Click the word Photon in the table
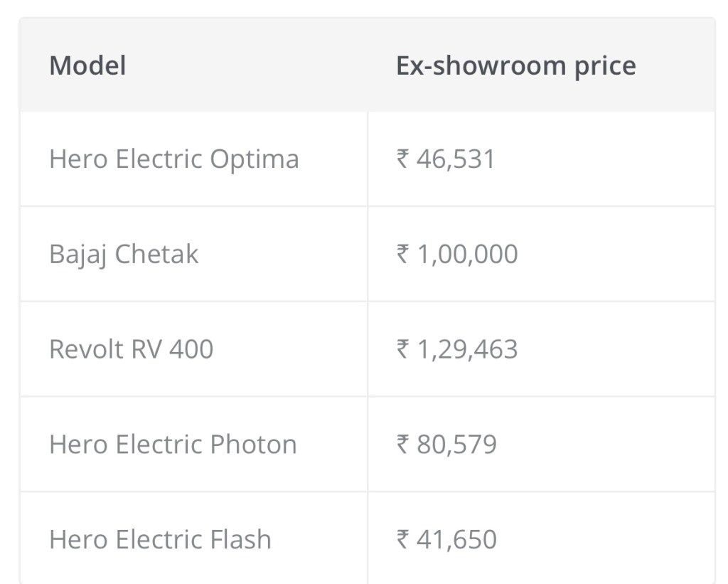Image resolution: width=728 pixels, height=584 pixels. point(253,445)
